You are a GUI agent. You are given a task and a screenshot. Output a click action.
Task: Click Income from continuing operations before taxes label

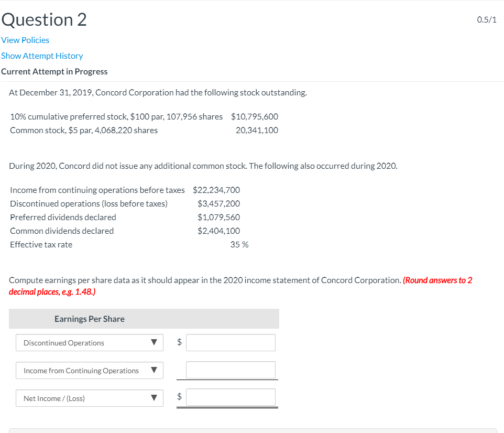click(x=97, y=190)
